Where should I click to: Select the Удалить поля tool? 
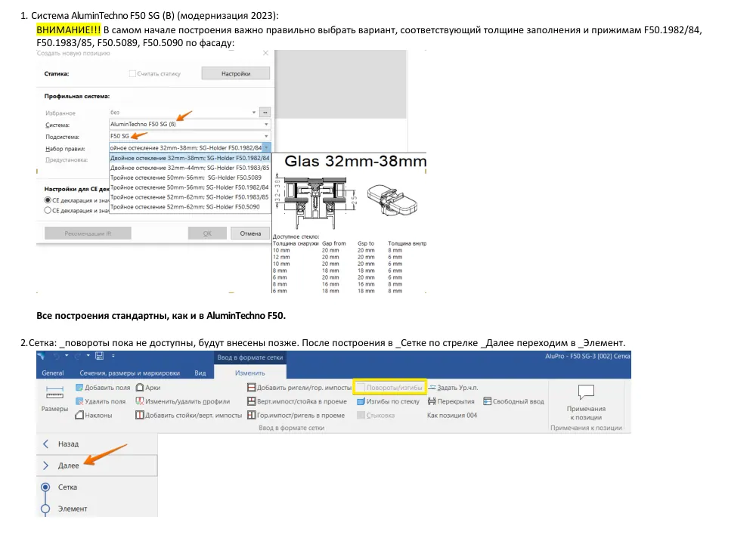pos(101,401)
